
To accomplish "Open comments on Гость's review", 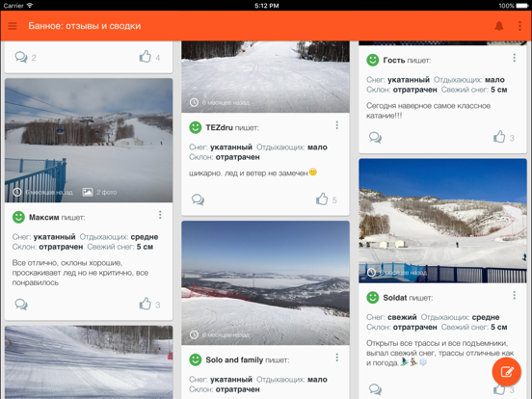I will [375, 138].
